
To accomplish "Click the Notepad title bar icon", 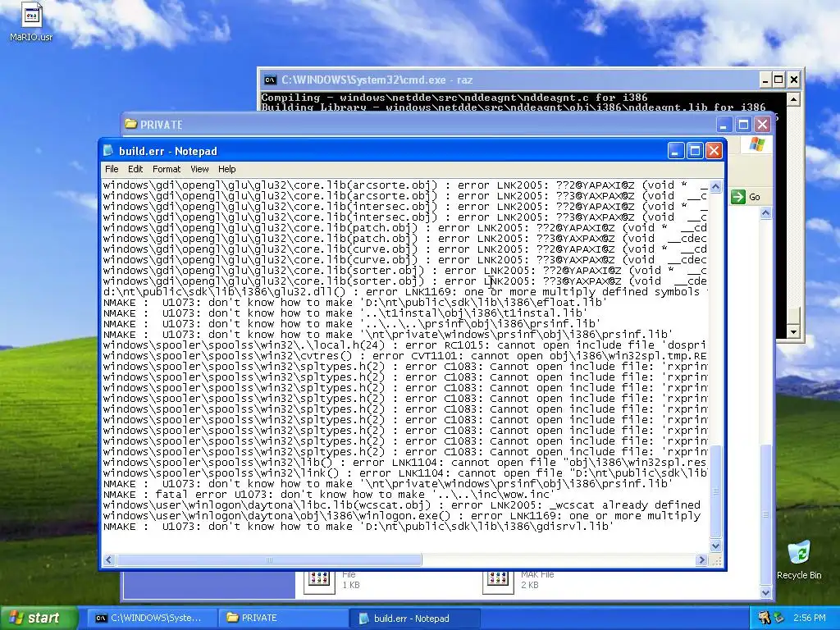I will (x=109, y=151).
